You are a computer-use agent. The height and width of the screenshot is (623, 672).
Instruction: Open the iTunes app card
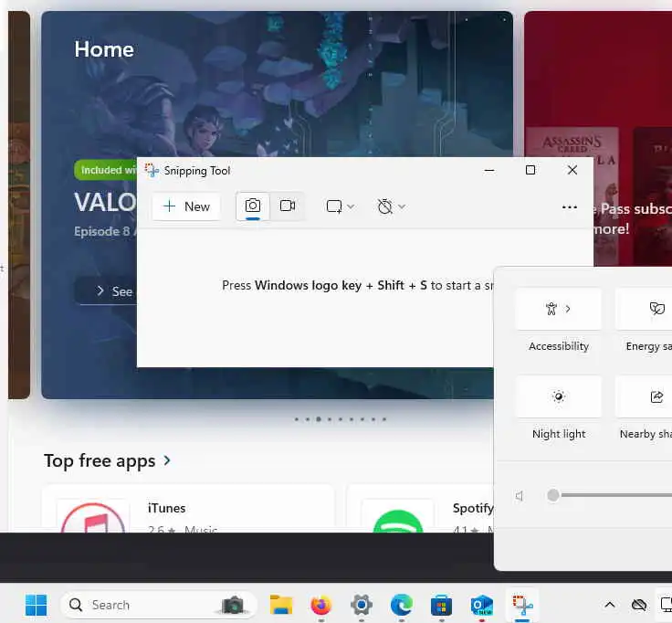click(189, 509)
